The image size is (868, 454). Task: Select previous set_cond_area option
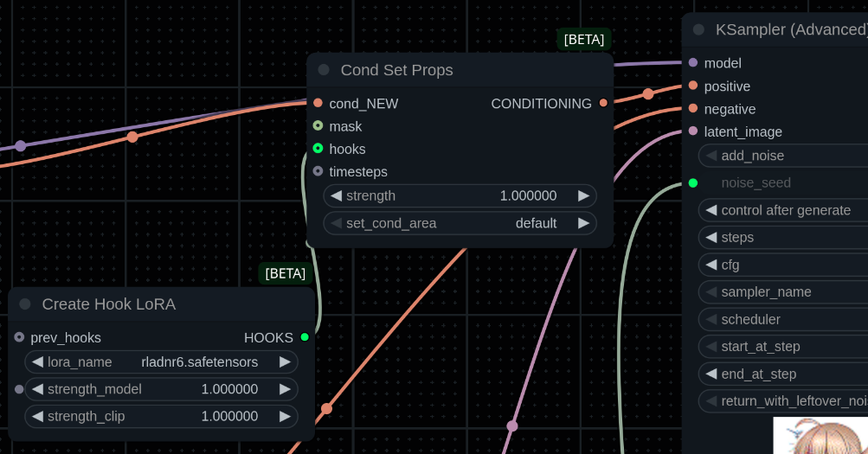pyautogui.click(x=336, y=223)
